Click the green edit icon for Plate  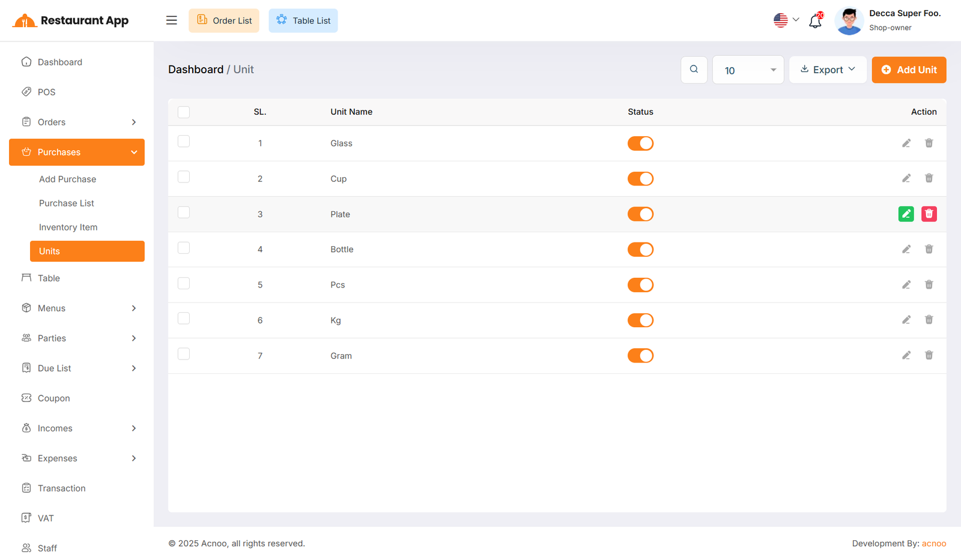point(906,214)
